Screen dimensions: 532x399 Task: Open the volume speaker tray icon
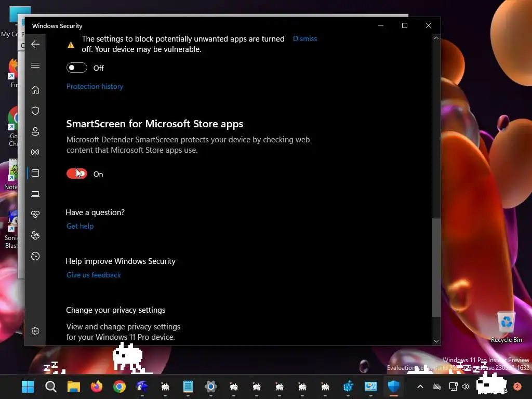pyautogui.click(x=465, y=387)
